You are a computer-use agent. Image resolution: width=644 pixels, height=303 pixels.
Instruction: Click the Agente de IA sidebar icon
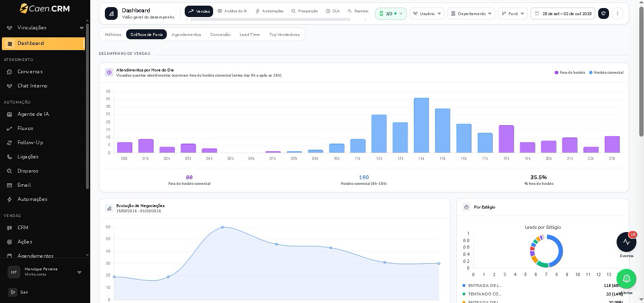coord(9,114)
